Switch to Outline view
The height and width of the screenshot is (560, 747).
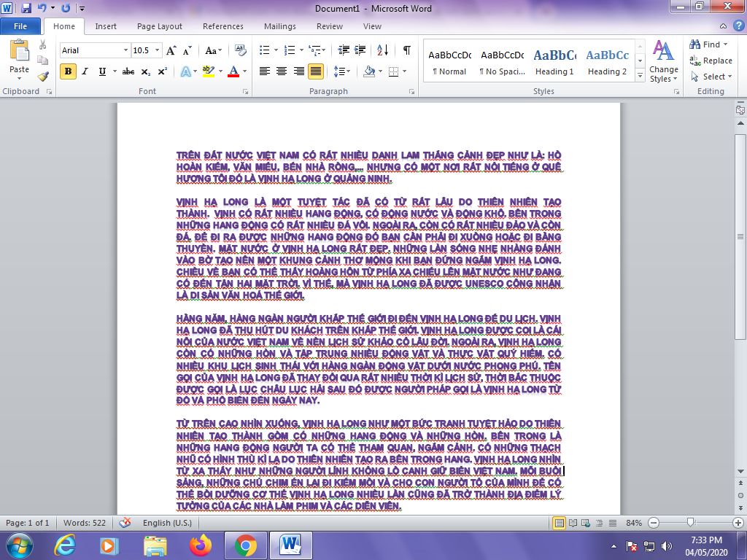point(600,523)
